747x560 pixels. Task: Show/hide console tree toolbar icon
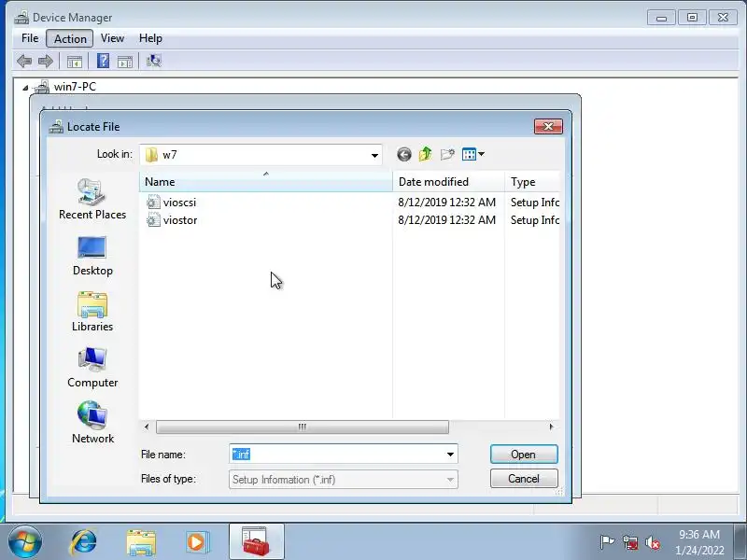[x=75, y=61]
